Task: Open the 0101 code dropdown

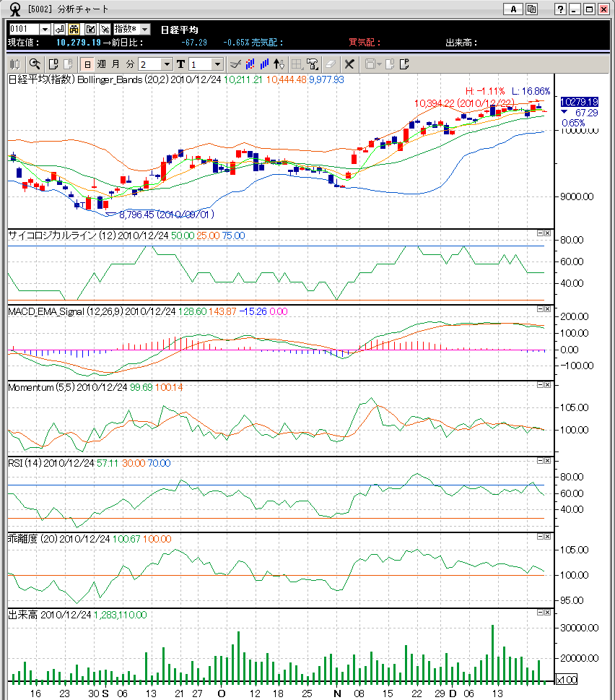Action: (45, 29)
